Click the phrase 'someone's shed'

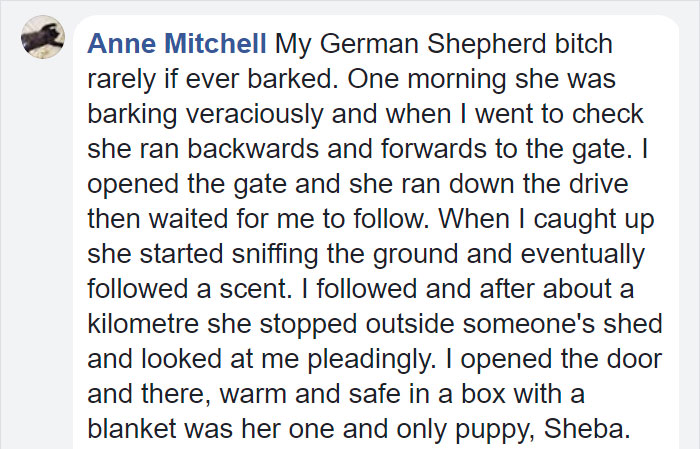pos(562,324)
